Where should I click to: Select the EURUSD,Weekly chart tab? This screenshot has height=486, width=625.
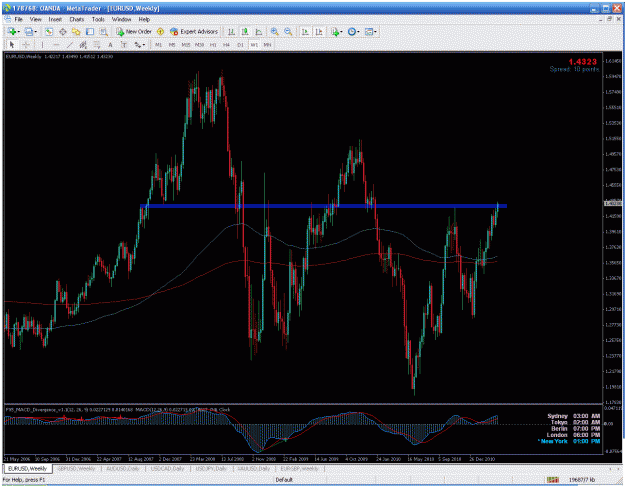coord(28,469)
